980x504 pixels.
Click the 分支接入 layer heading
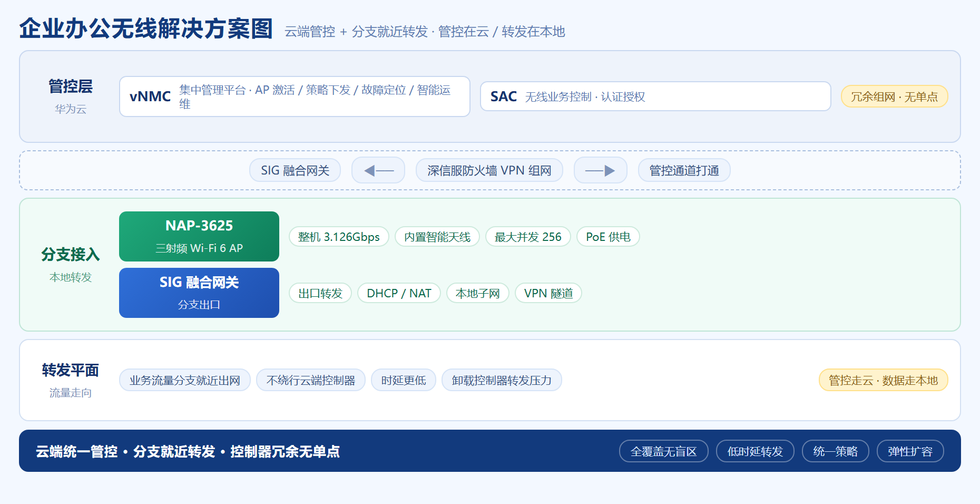coord(71,255)
